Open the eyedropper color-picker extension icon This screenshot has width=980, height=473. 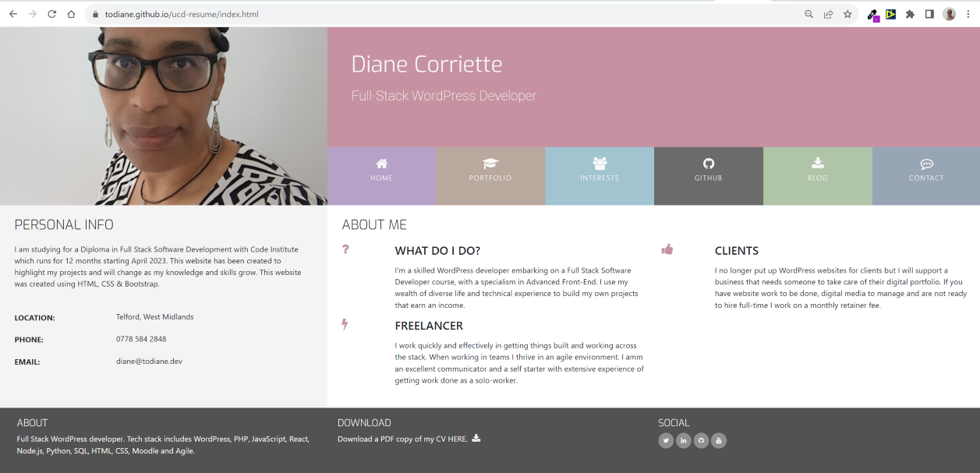pos(872,13)
